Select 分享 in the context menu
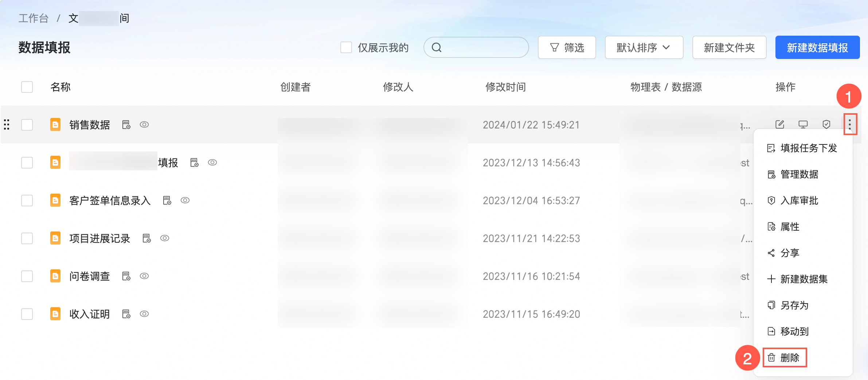 pyautogui.click(x=803, y=253)
